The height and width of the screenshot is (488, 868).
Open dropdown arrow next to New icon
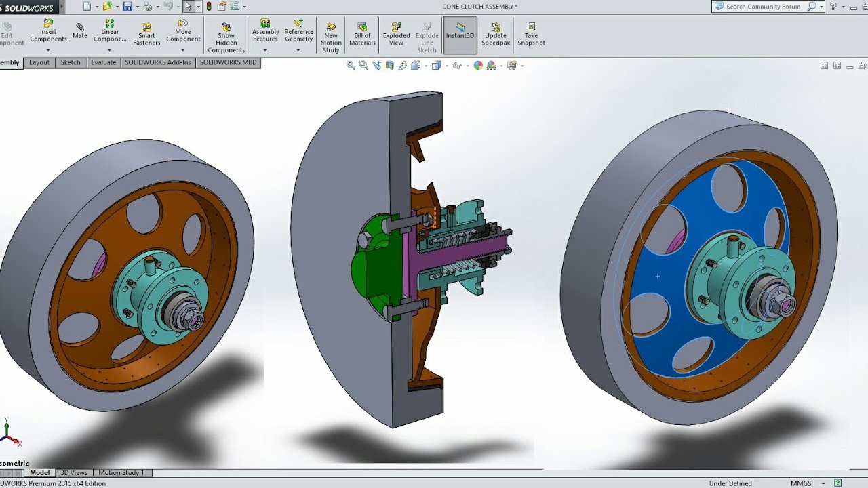coord(97,7)
